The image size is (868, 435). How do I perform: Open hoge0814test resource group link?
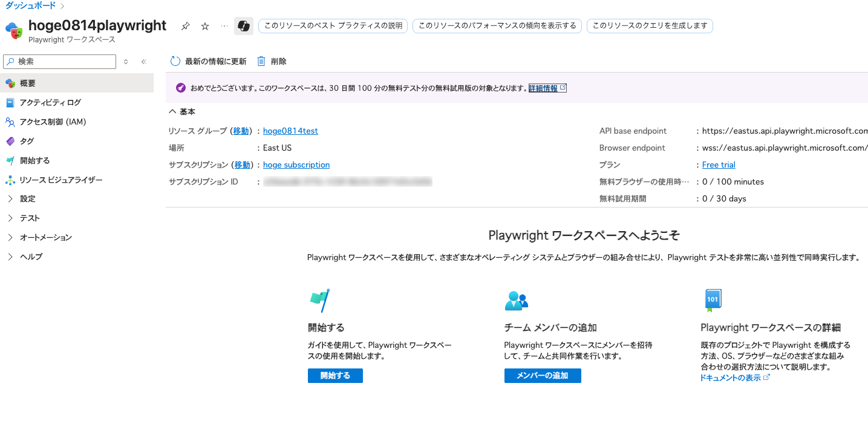[290, 131]
